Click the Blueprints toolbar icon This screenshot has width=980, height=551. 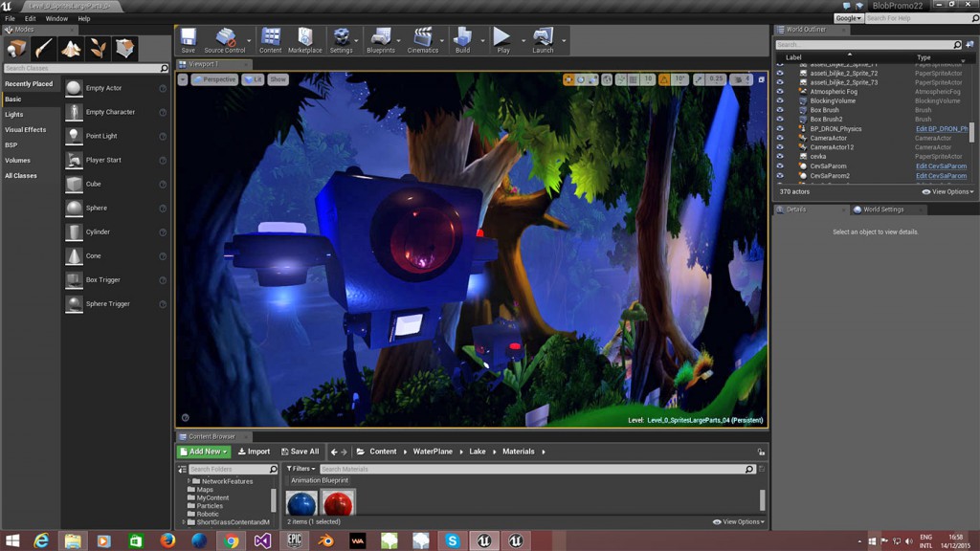(381, 40)
